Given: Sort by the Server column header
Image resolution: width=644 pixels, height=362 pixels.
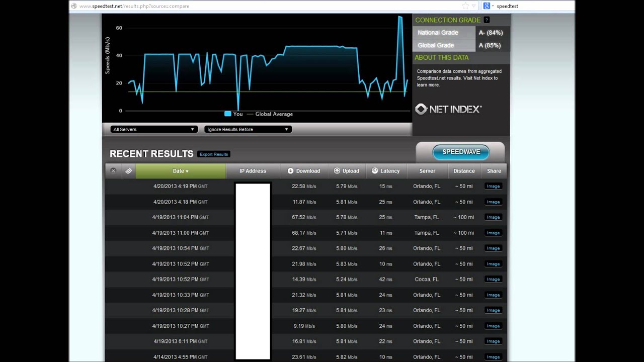Looking at the screenshot, I should pyautogui.click(x=427, y=171).
